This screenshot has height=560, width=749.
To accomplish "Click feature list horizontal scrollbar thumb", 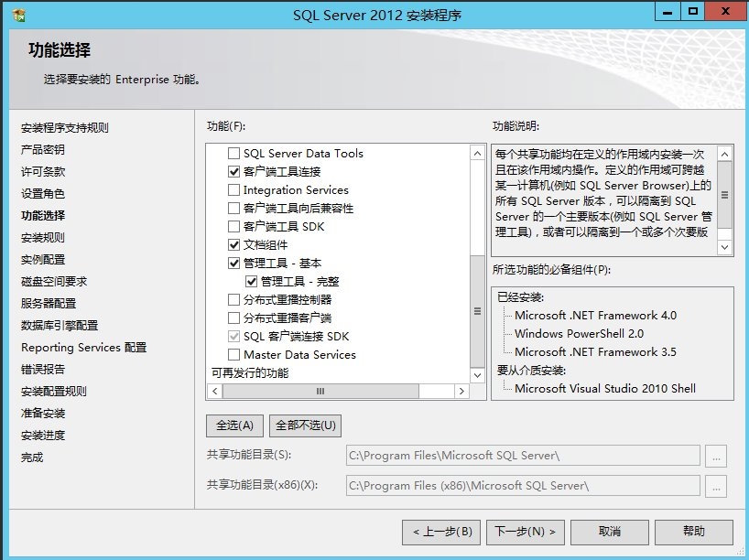I will (320, 391).
